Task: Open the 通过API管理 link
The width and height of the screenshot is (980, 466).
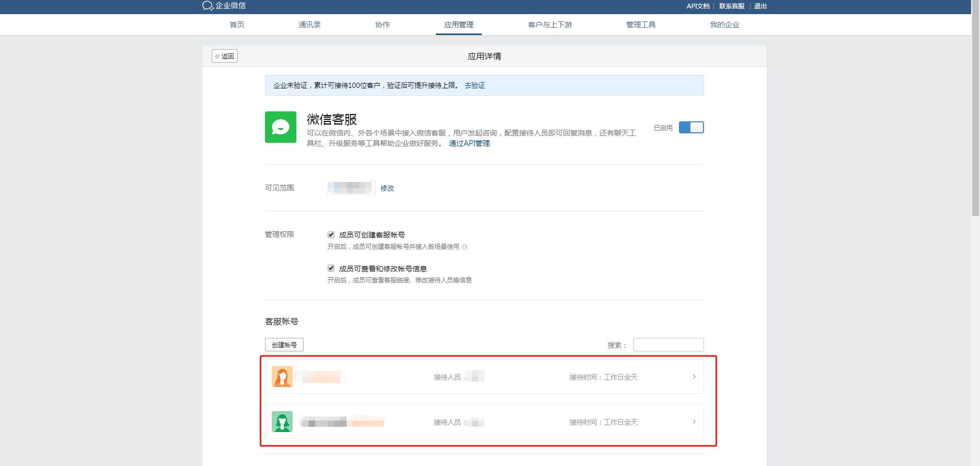Action: (469, 143)
